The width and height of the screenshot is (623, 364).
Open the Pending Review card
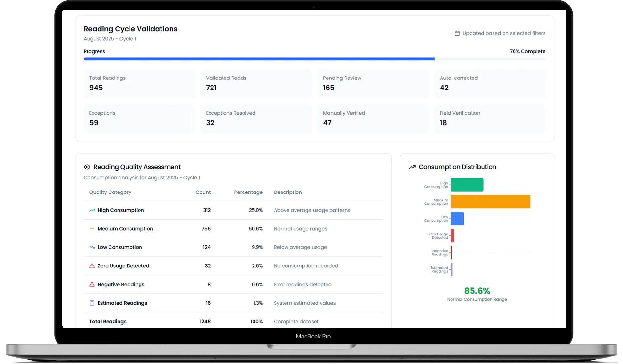(x=373, y=83)
